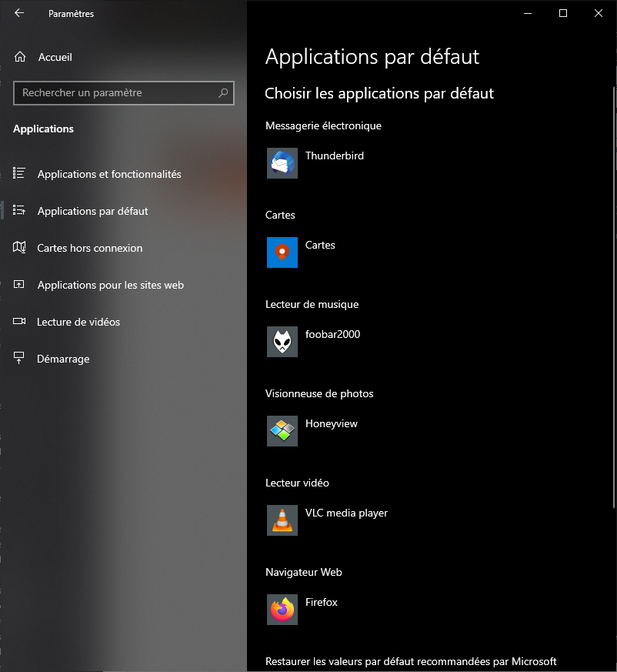This screenshot has height=672, width=617.
Task: Change default video player VLC media player
Action: 346,513
